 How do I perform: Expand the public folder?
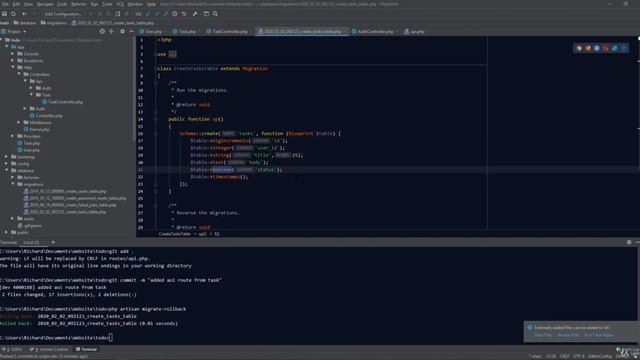[7, 232]
